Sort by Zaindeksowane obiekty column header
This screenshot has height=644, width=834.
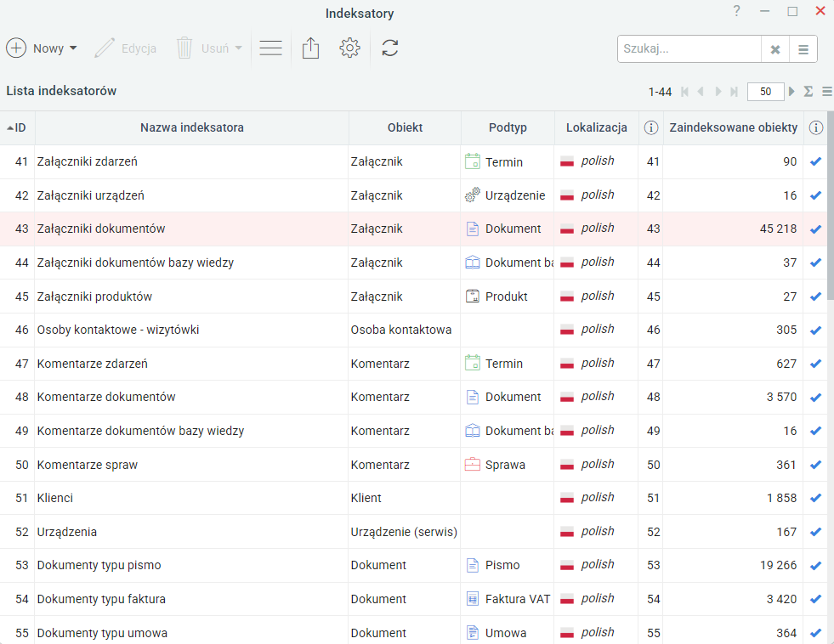pos(734,127)
